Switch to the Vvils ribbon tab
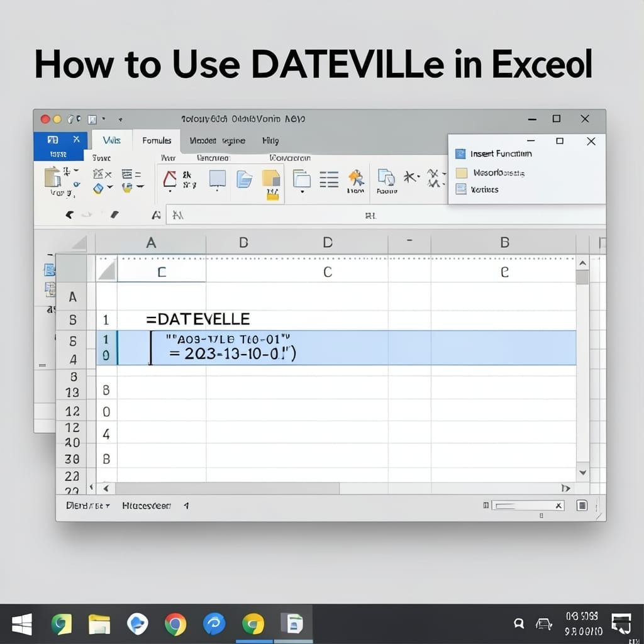The width and height of the screenshot is (644, 644). (x=112, y=140)
